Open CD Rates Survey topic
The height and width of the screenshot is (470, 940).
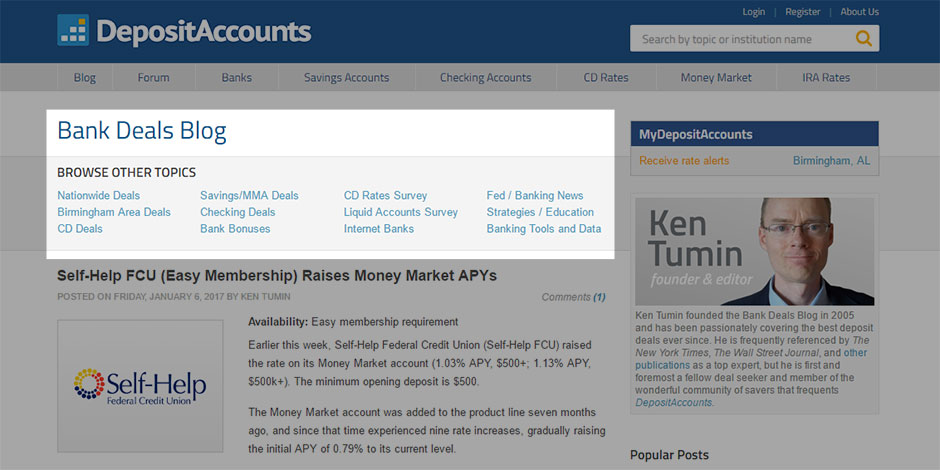[x=385, y=195]
